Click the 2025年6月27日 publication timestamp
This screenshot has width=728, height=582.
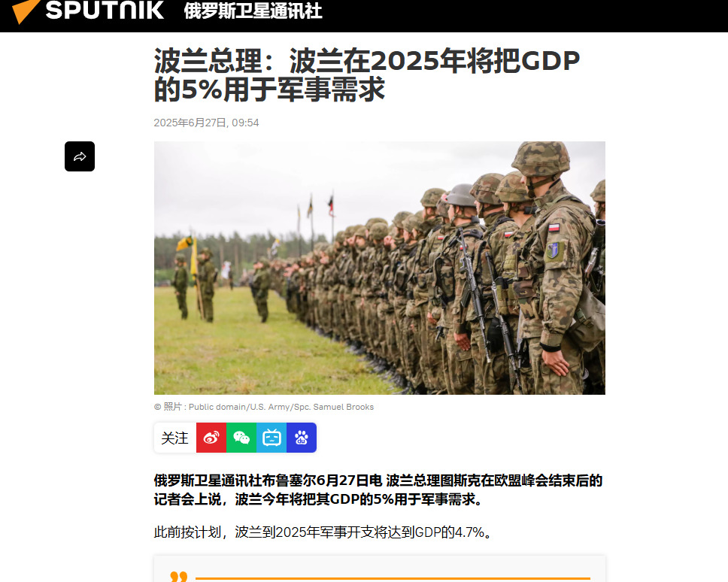(x=206, y=123)
